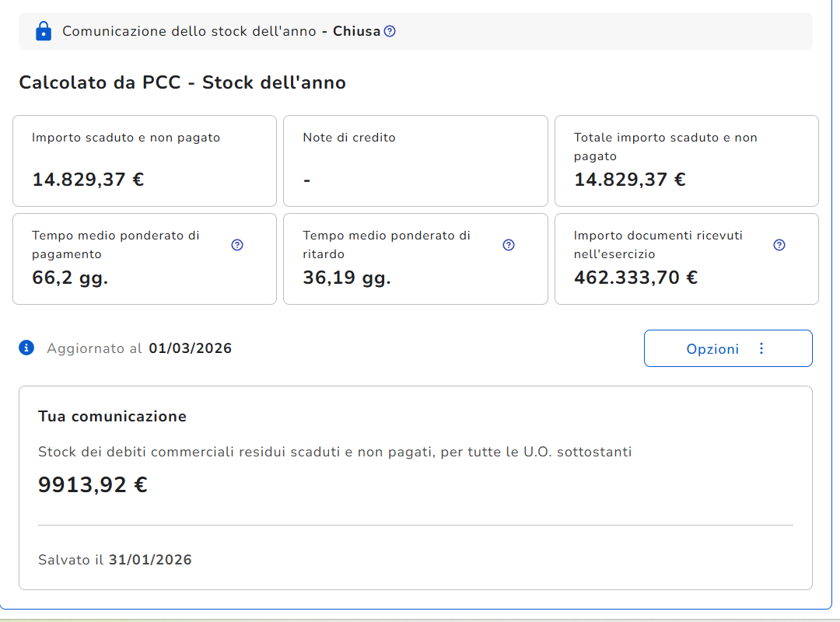Screen dimensions: 840x622
Task: Click the Aggiornato al 01/03/2026 date
Action: pyautogui.click(x=190, y=348)
